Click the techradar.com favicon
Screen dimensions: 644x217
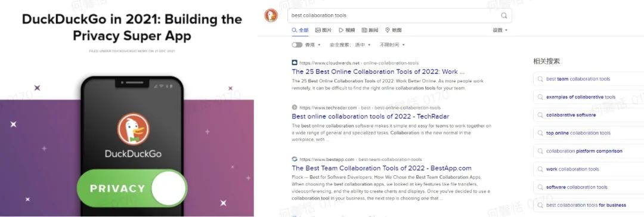click(295, 107)
